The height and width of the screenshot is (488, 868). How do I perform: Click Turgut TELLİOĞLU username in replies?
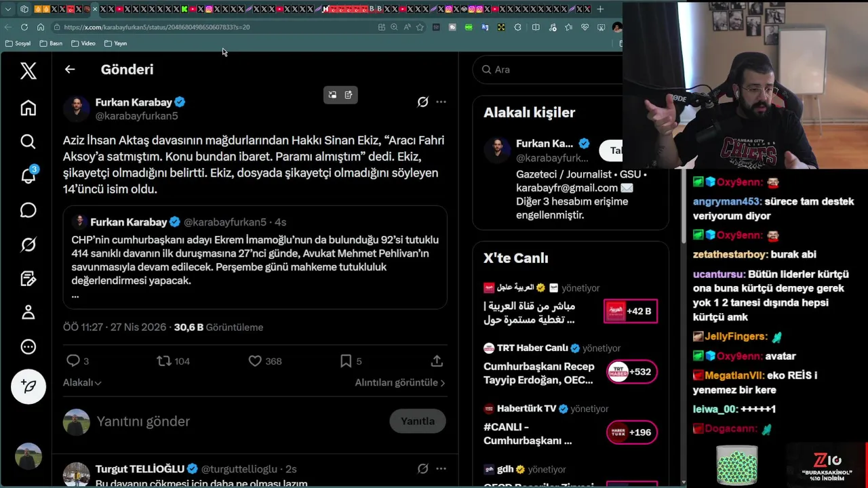tap(140, 468)
